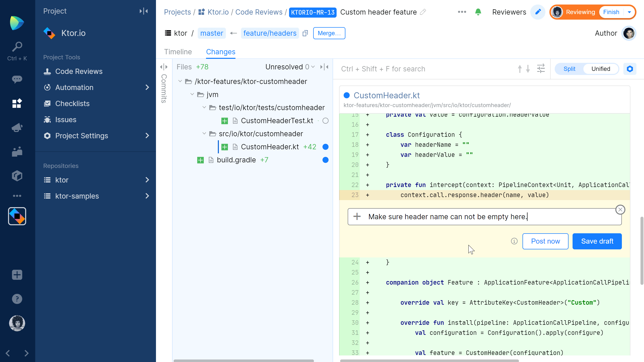644x362 pixels.
Task: Click the Merge button for feature/headers
Action: (x=329, y=33)
